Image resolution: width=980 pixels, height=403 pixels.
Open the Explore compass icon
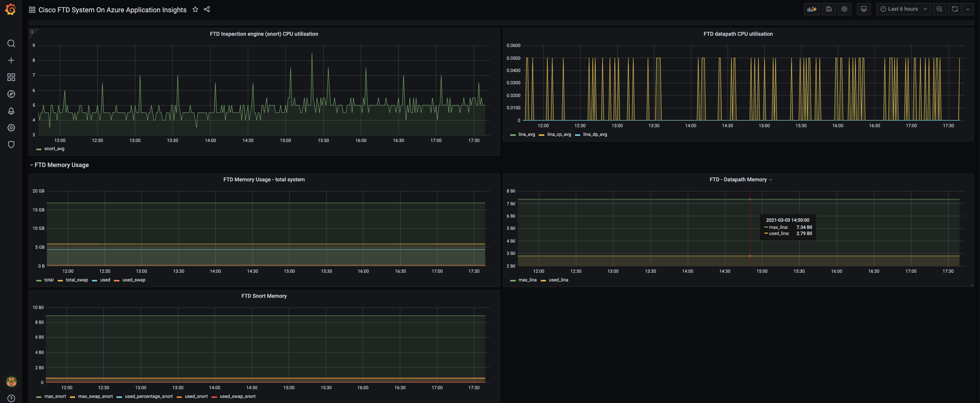tap(11, 94)
